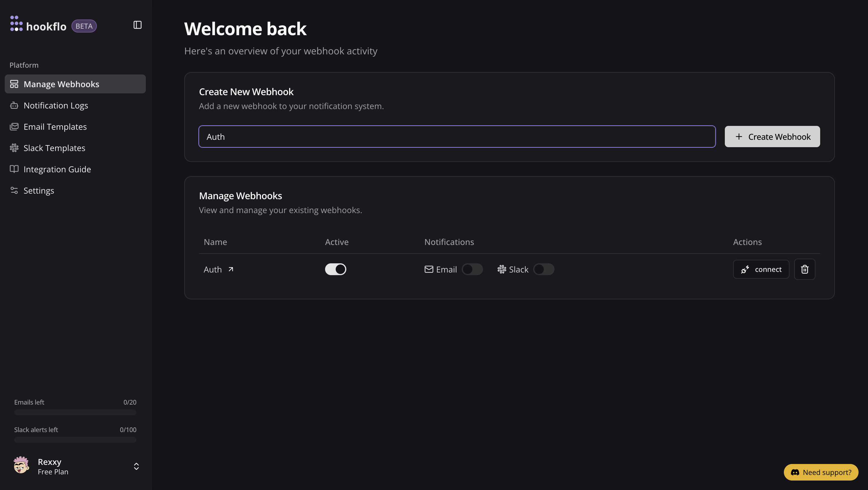Click the hookflo logo icon
Image resolution: width=868 pixels, height=490 pixels.
point(16,24)
